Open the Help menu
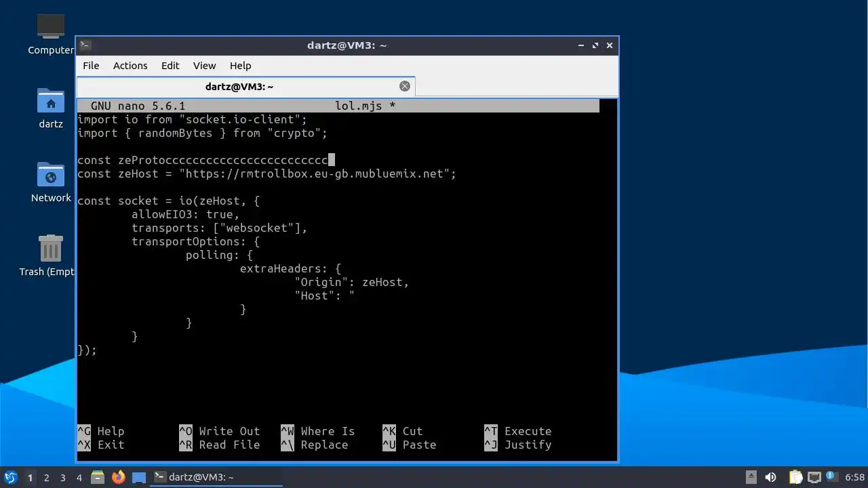This screenshot has width=868, height=488. (240, 66)
